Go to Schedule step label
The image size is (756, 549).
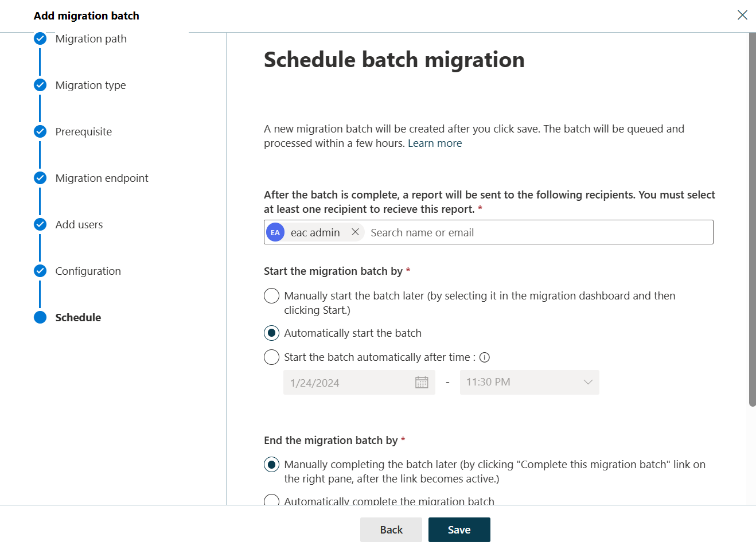click(x=78, y=317)
